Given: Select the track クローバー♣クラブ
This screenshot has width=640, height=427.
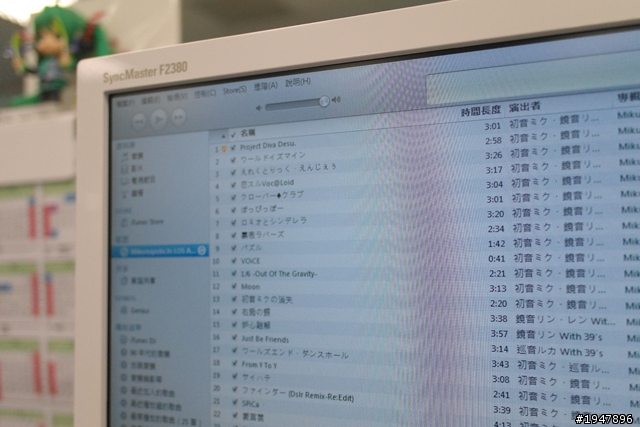Looking at the screenshot, I should pos(272,196).
